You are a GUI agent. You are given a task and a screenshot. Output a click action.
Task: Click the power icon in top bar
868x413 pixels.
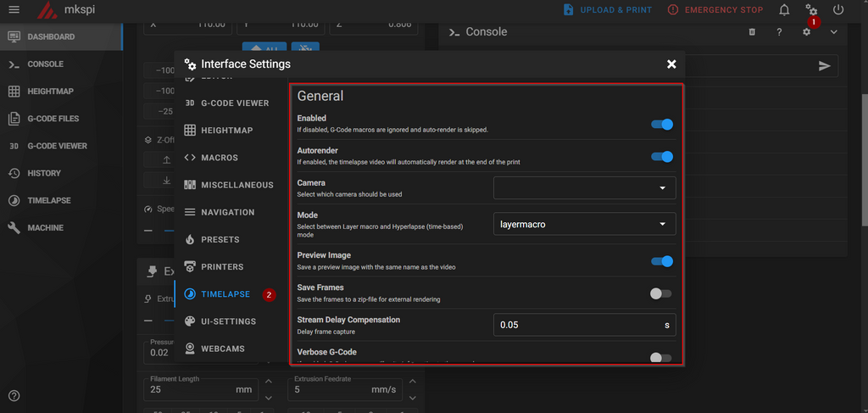coord(838,10)
